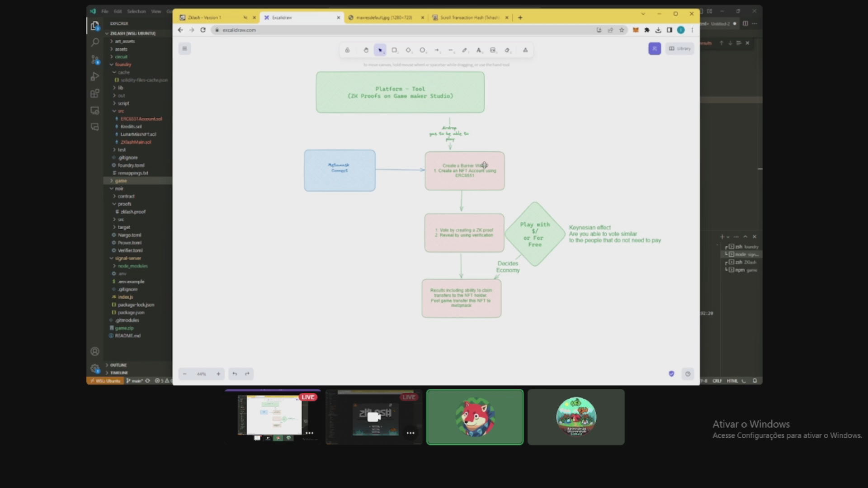Open the Excalidraw Library panel
868x488 pixels.
[x=680, y=48]
